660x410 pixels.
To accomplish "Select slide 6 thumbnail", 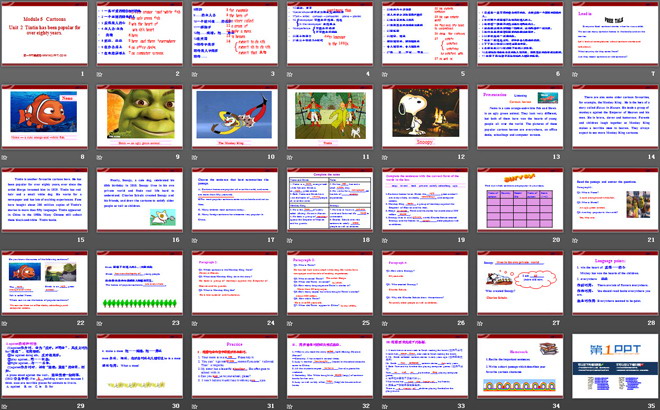I will coord(520,34).
